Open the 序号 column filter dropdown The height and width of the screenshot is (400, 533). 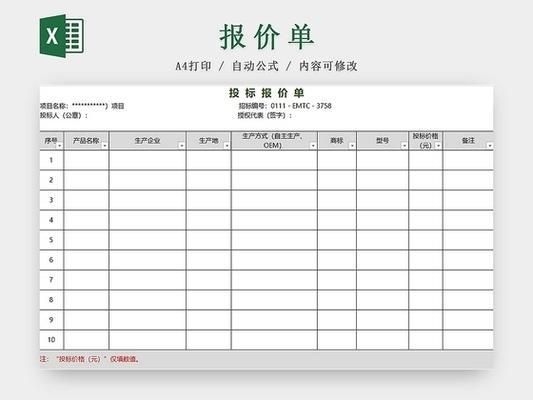coord(60,146)
